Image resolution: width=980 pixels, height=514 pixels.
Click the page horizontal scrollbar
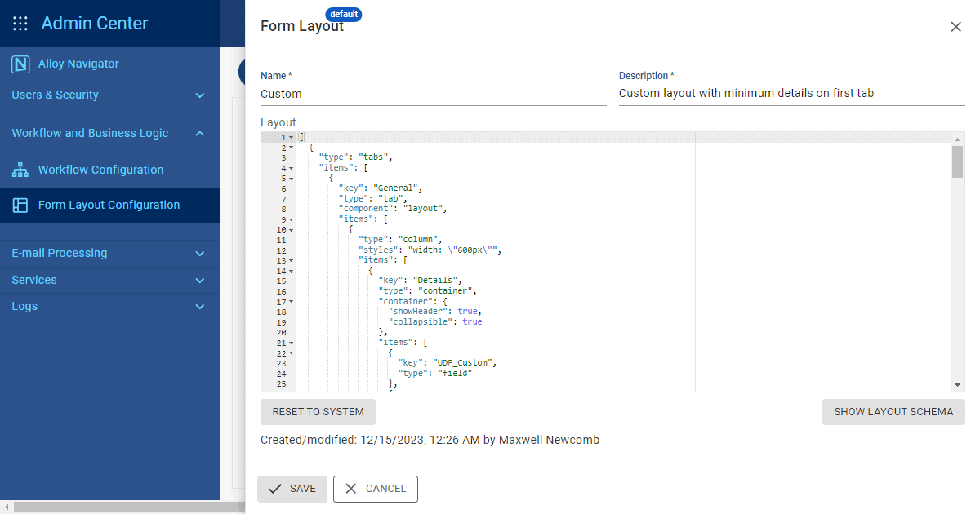(x=127, y=507)
